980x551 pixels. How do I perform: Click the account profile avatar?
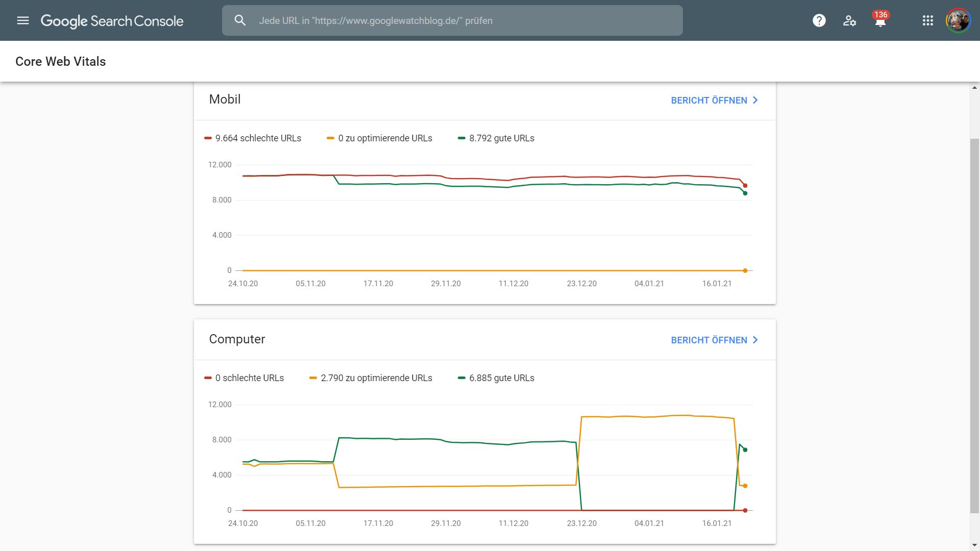[958, 20]
